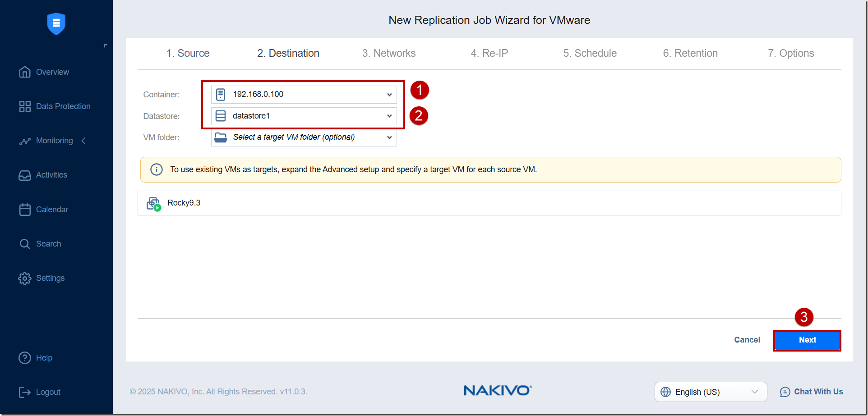The width and height of the screenshot is (868, 416).
Task: Select the 7. Options step
Action: click(x=791, y=53)
